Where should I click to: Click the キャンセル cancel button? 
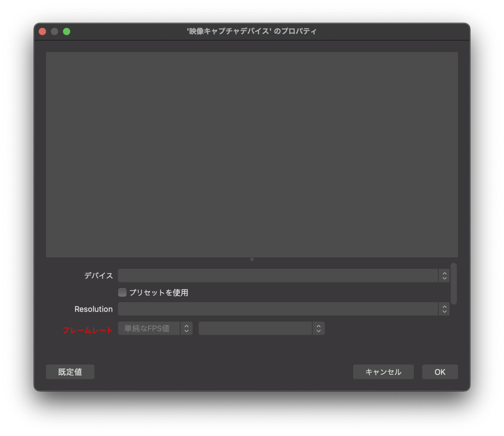pyautogui.click(x=383, y=372)
